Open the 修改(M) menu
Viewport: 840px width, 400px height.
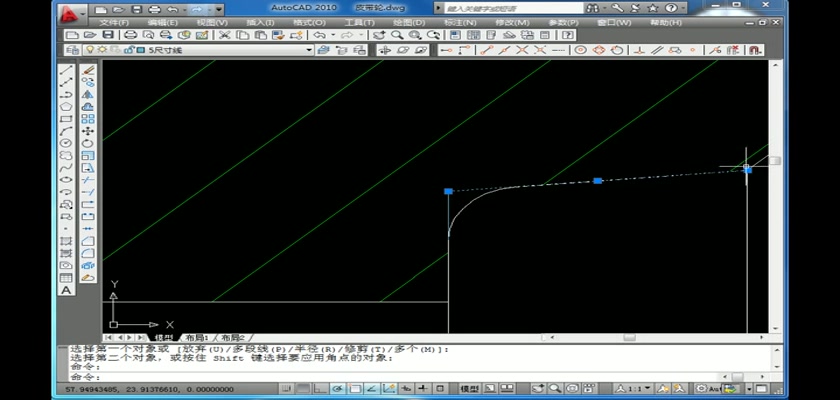[x=512, y=22]
